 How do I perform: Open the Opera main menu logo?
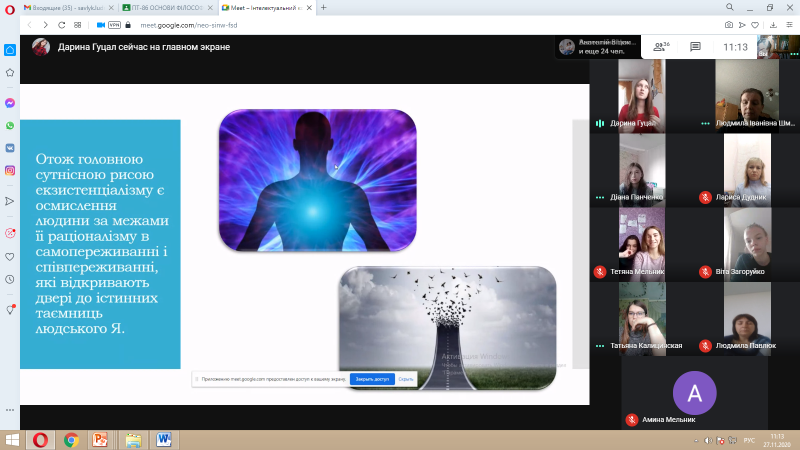[x=10, y=9]
